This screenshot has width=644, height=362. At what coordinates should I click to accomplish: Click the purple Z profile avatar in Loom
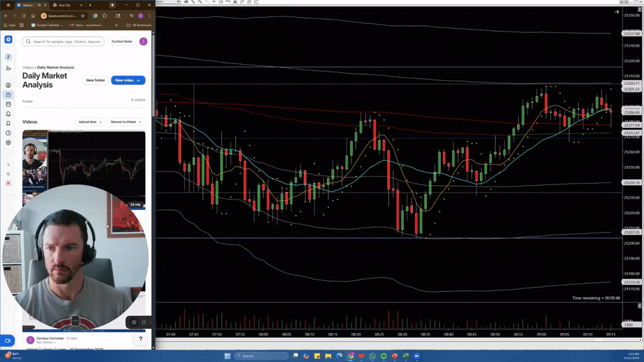click(x=143, y=41)
